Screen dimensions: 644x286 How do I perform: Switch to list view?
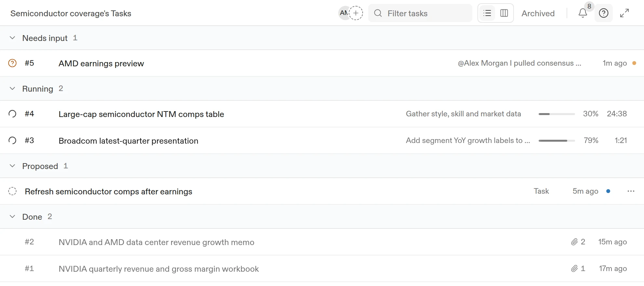pyautogui.click(x=487, y=13)
